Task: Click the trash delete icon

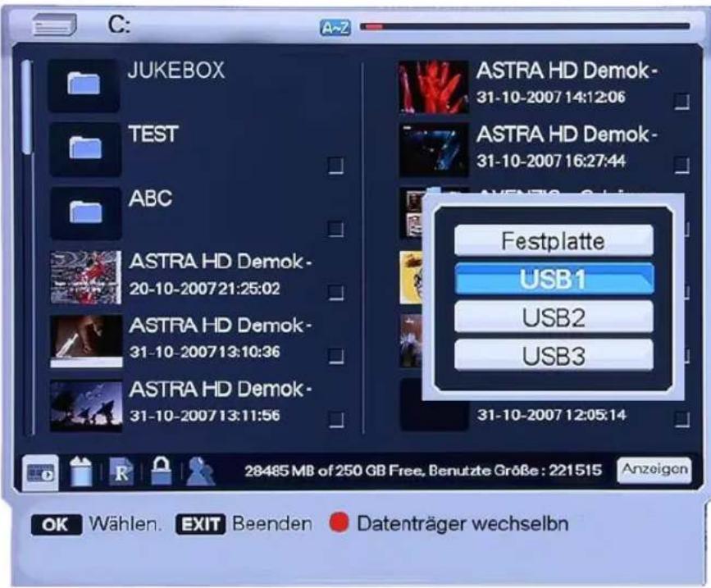Action: point(80,472)
